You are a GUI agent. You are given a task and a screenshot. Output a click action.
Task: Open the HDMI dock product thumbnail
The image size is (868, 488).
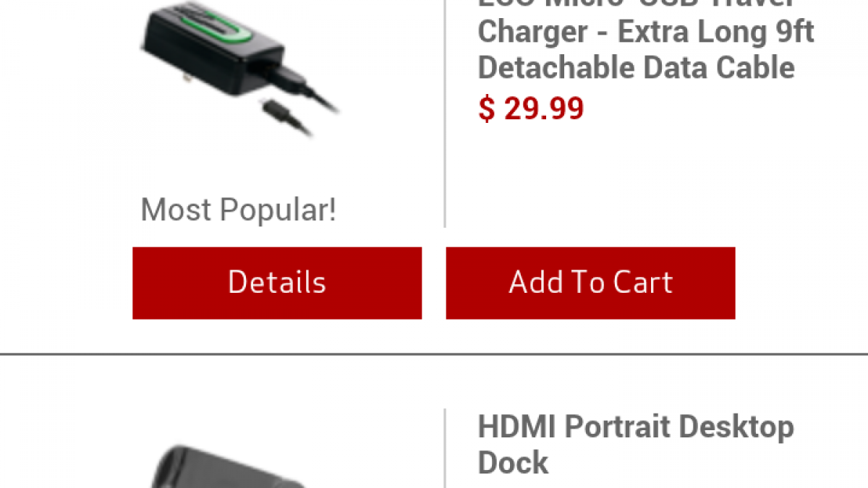pos(224,466)
